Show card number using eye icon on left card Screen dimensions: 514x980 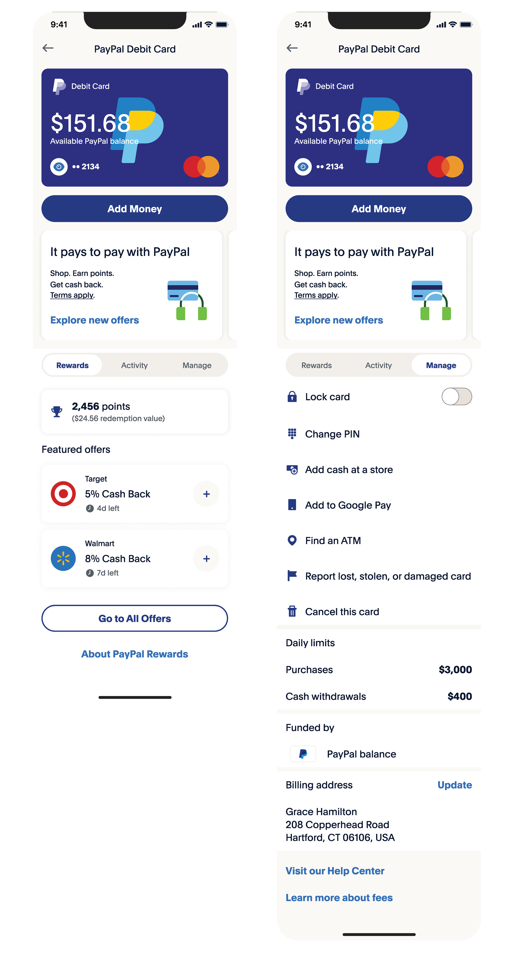[x=59, y=167]
